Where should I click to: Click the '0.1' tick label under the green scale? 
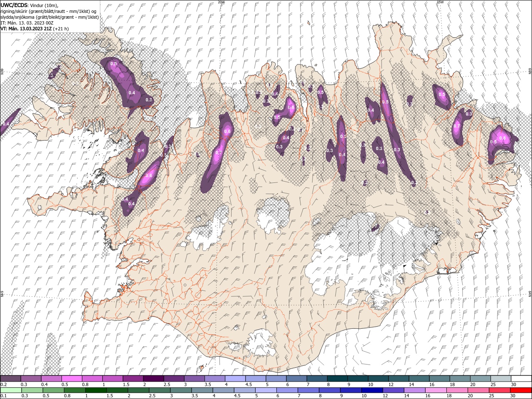(3, 396)
